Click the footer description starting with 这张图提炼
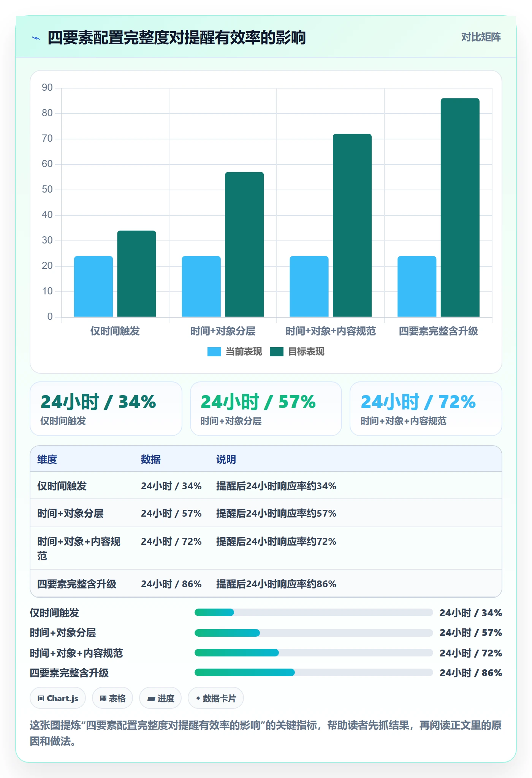Image resolution: width=532 pixels, height=778 pixels. [x=266, y=733]
